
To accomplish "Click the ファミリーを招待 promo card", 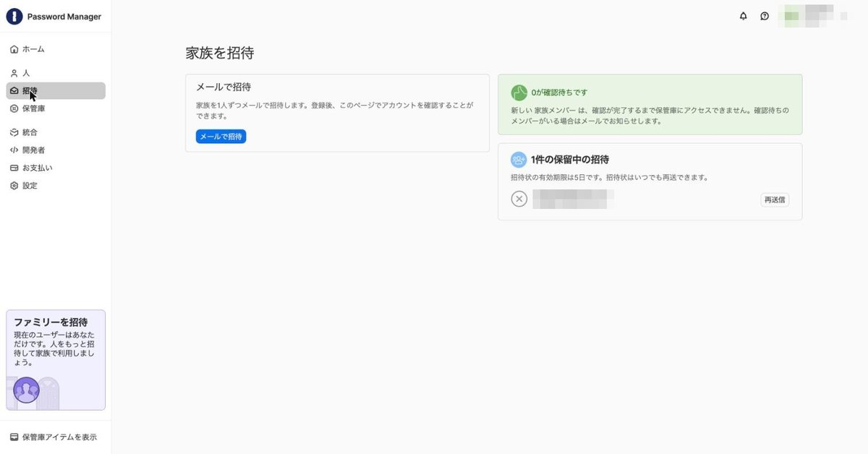I will [56, 360].
